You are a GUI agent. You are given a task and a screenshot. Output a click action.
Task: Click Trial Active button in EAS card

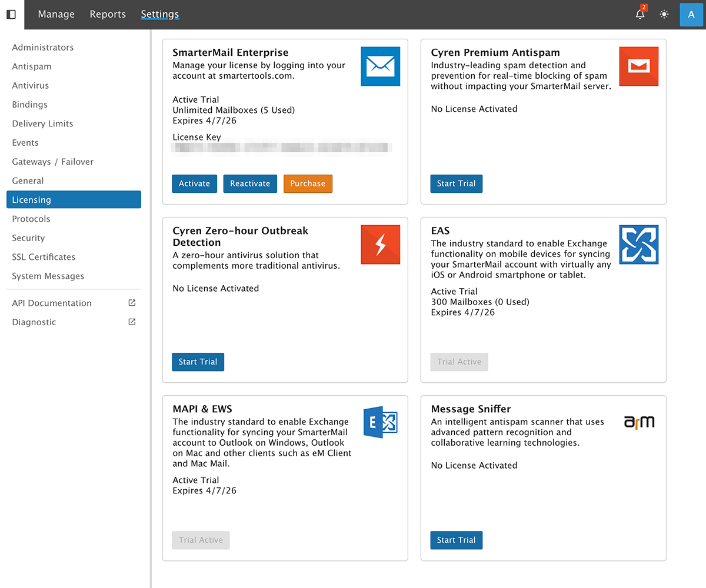tap(459, 362)
